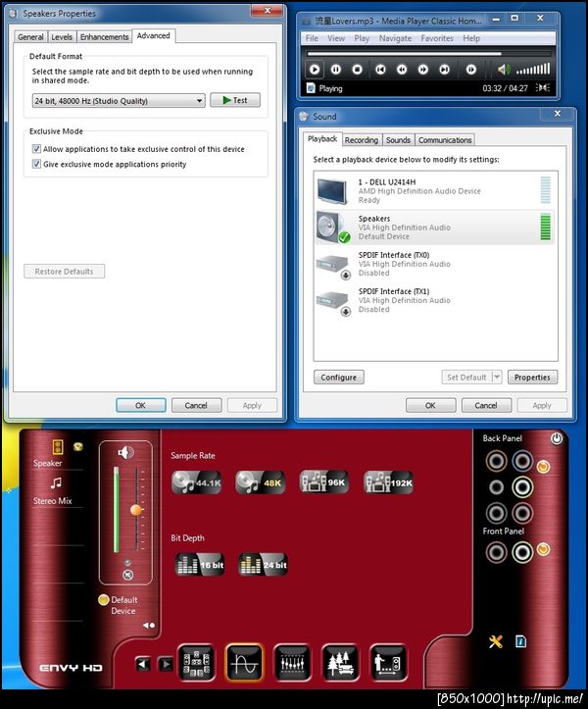This screenshot has height=709, width=588.
Task: Adjust the Media Player volume bars
Action: click(533, 70)
